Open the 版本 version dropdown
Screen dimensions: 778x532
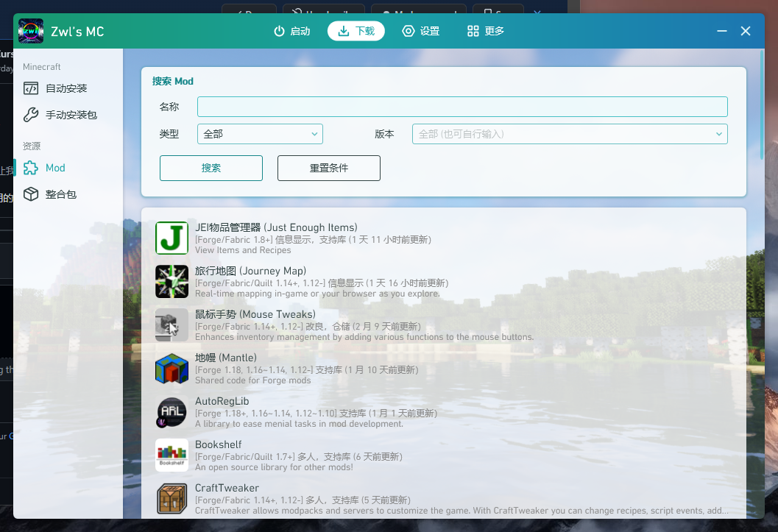(x=570, y=134)
